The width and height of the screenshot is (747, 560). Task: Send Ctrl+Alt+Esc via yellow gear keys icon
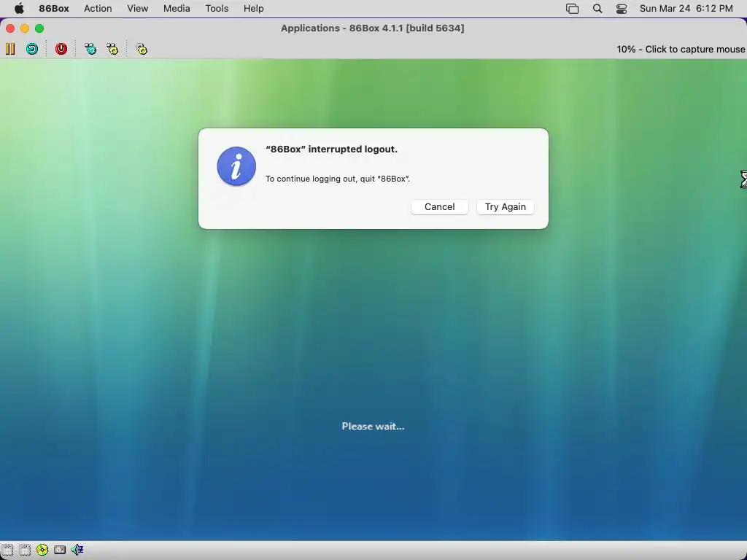click(112, 49)
